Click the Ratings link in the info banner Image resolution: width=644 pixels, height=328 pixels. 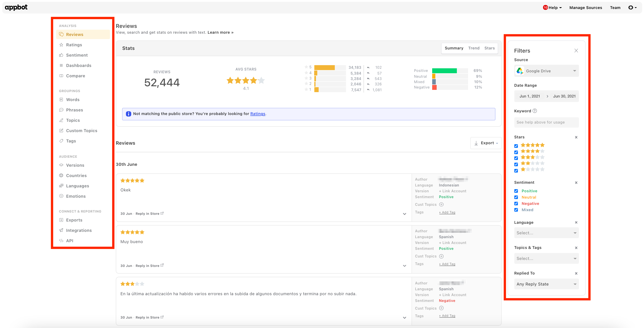click(x=258, y=114)
